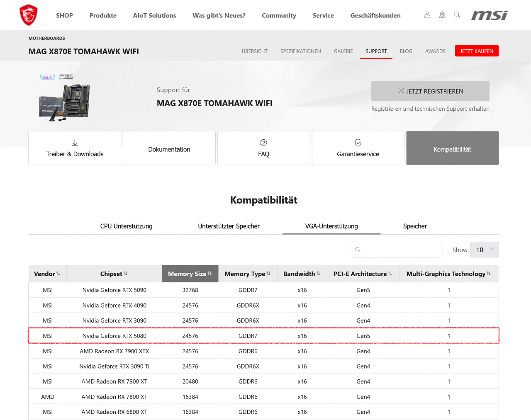Click the MSI dragon shield logo
This screenshot has width=531, height=420.
click(29, 15)
